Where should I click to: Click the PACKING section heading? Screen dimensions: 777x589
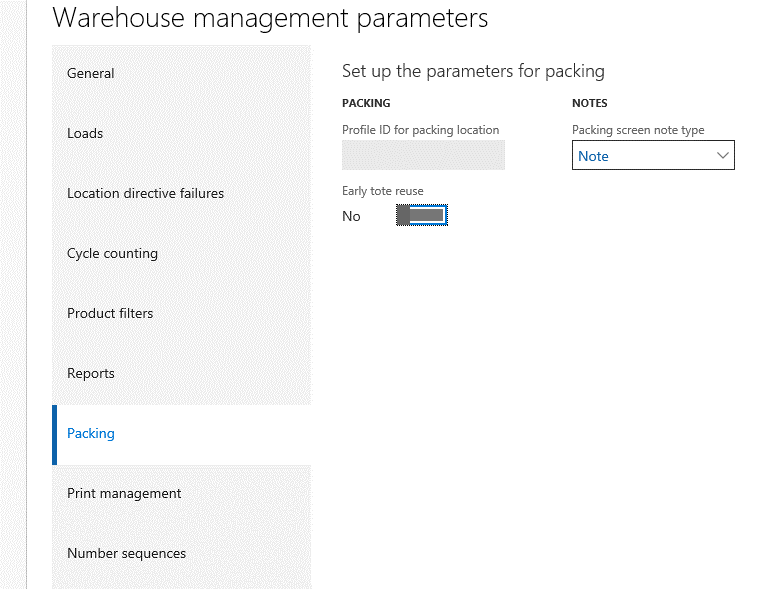(x=366, y=103)
